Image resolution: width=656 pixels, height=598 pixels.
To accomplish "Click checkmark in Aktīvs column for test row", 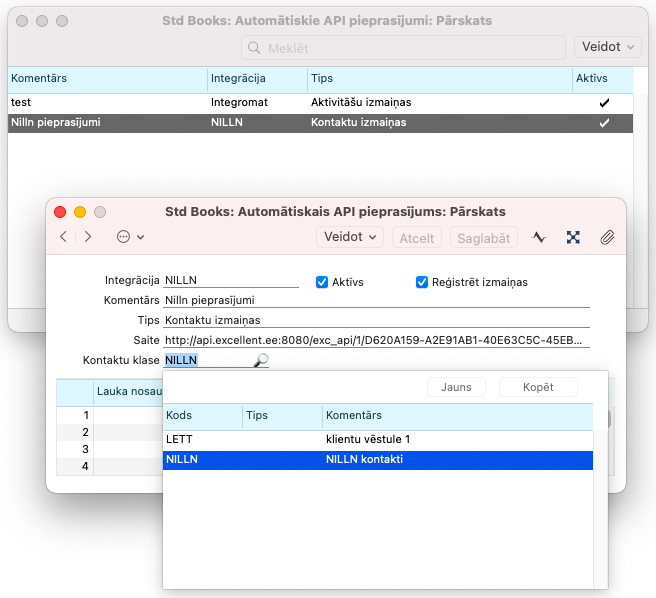I will [603, 102].
